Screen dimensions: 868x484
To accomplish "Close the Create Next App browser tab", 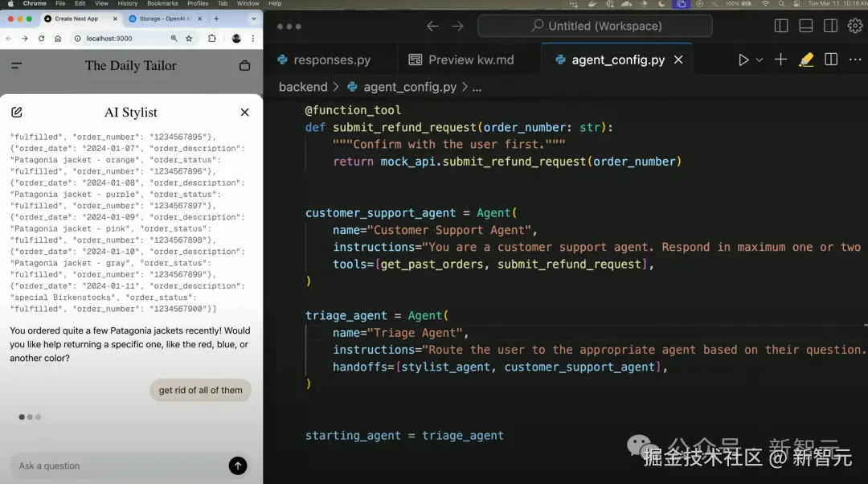I will coord(115,18).
